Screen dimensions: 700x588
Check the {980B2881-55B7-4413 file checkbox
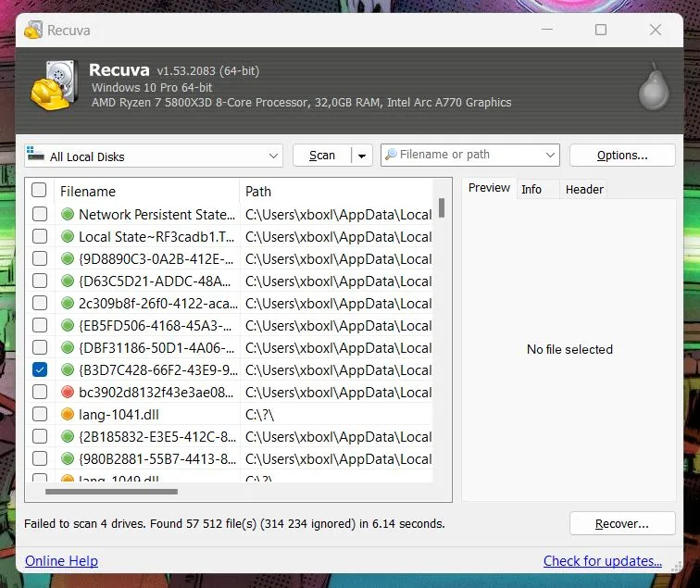[40, 458]
